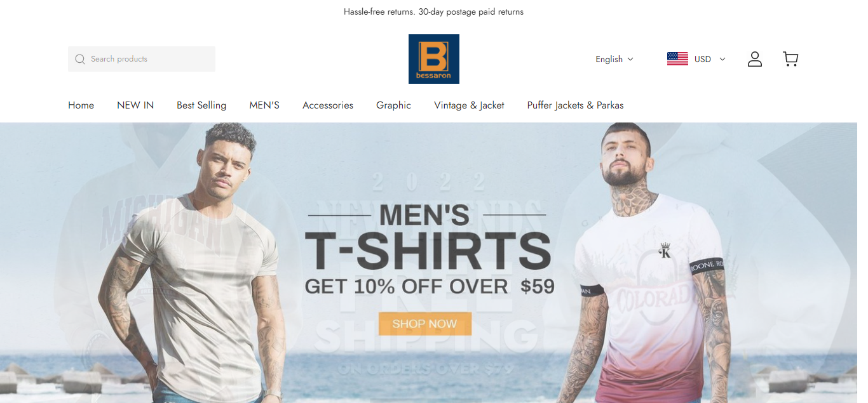Open the shopping cart icon
The image size is (868, 403).
[x=790, y=59]
